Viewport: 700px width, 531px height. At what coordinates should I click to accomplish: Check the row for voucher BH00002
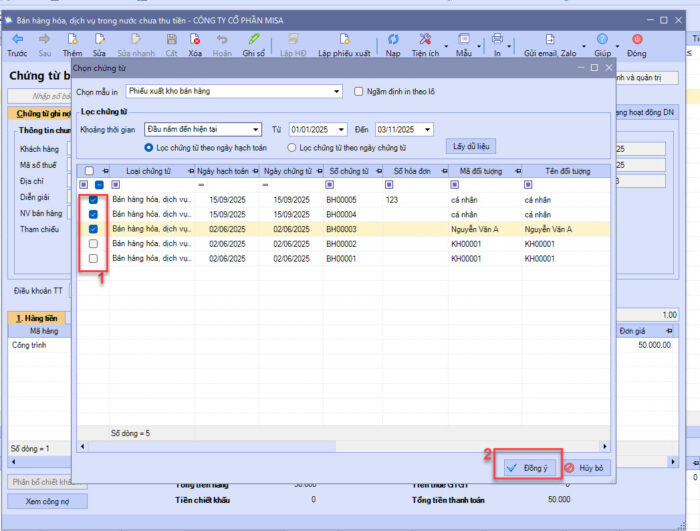point(93,243)
